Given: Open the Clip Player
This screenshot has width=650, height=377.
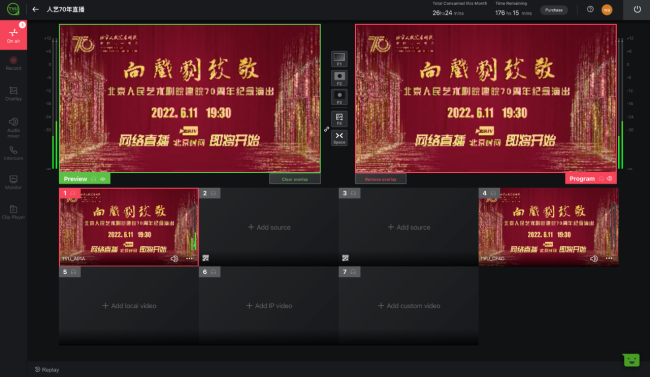Looking at the screenshot, I should (x=13, y=212).
